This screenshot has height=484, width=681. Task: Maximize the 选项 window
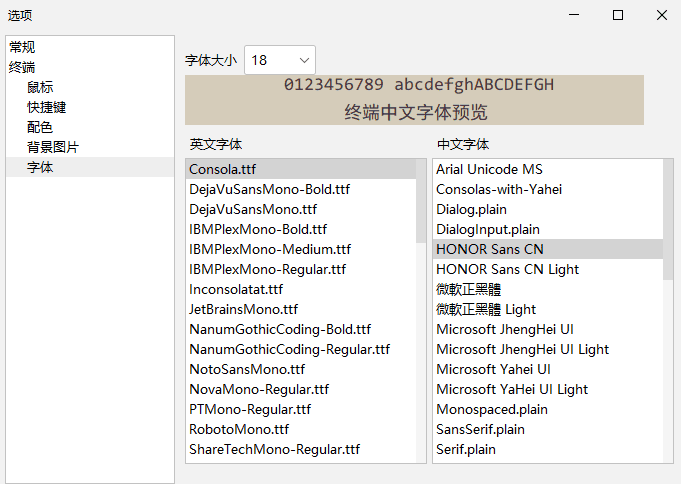click(618, 15)
